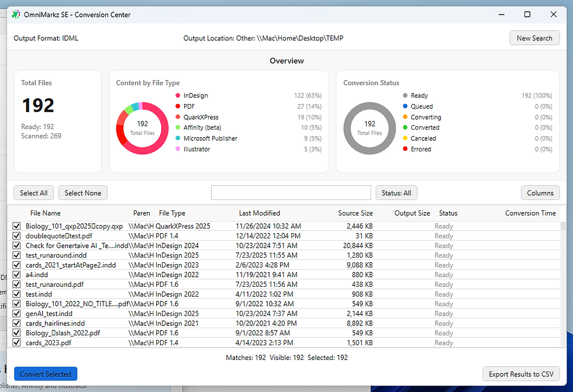Sort by Output Size column header

point(412,213)
